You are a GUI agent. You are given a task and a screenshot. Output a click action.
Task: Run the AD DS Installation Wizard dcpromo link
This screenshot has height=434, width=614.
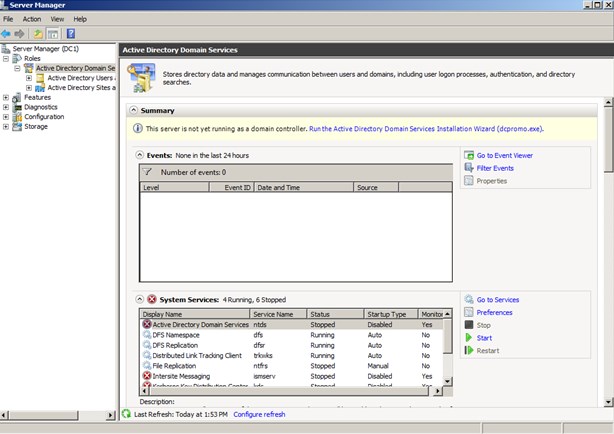426,128
